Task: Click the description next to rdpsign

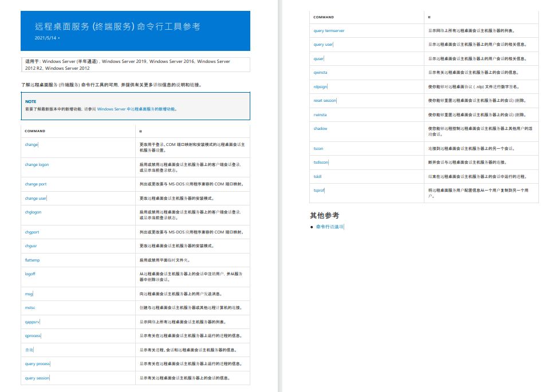Action: (x=474, y=86)
